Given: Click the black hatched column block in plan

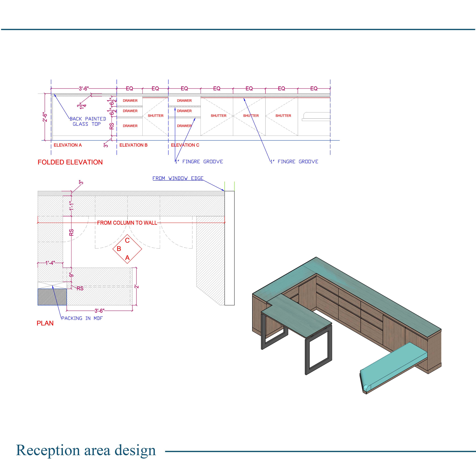Looking at the screenshot, I should [52, 297].
